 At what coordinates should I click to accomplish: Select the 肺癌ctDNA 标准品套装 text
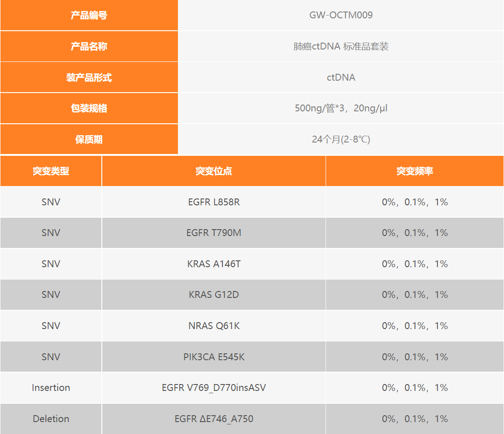pos(341,46)
